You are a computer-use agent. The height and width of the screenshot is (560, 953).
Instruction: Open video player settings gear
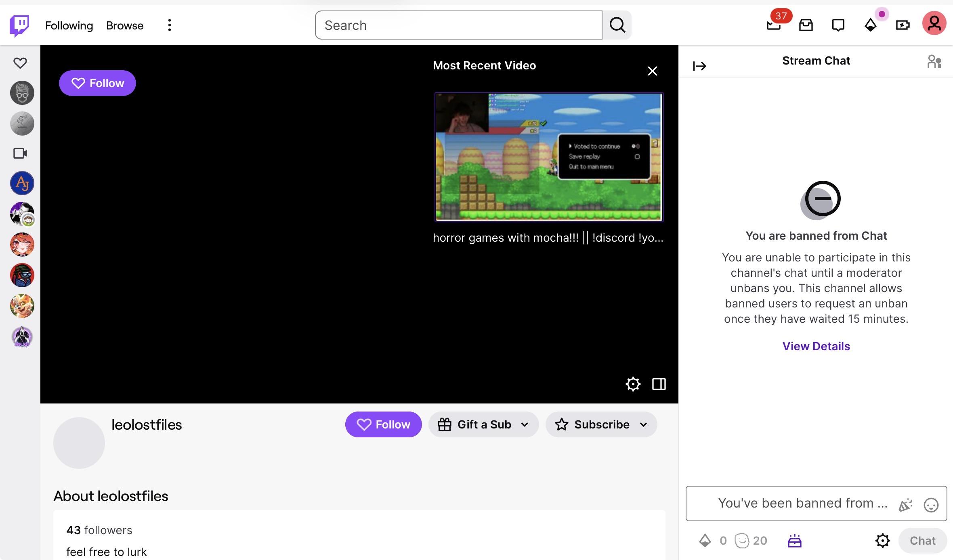(633, 384)
